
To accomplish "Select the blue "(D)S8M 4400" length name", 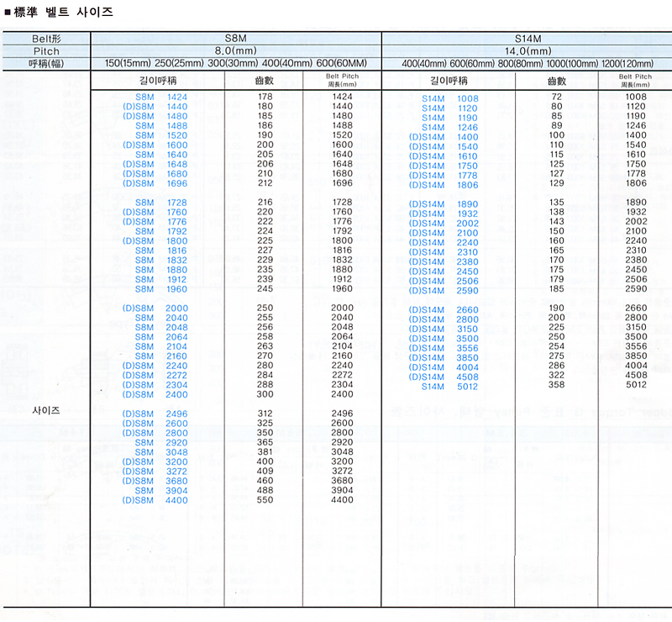I will (155, 500).
